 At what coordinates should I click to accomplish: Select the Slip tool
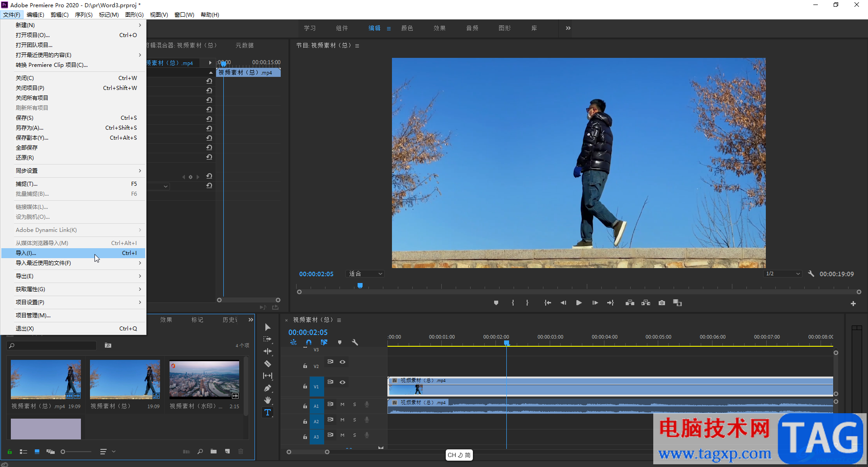point(268,376)
